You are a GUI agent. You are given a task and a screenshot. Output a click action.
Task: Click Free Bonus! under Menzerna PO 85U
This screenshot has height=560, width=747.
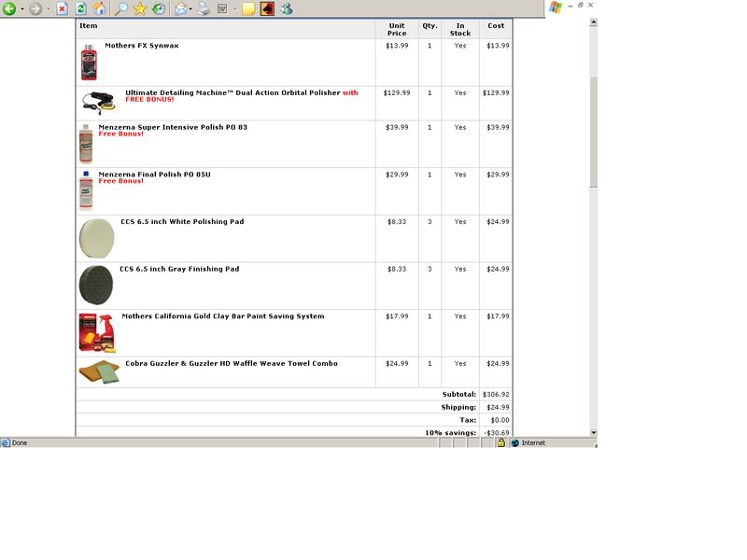(x=121, y=181)
